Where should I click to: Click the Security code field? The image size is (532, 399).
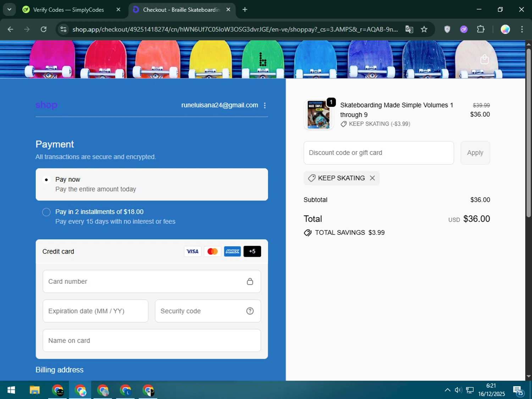click(x=208, y=311)
